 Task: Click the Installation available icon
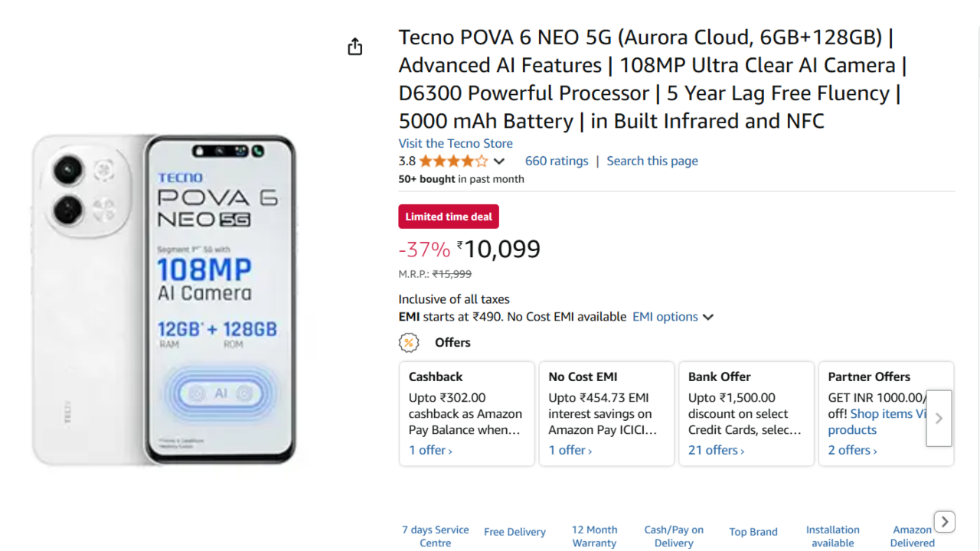tap(832, 536)
